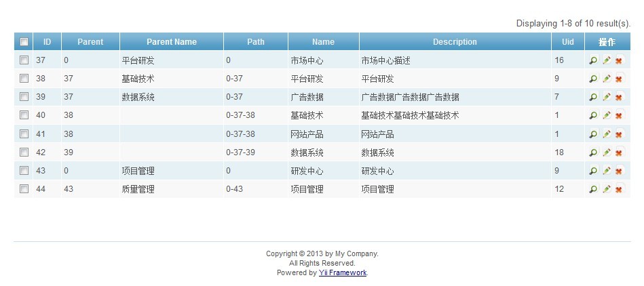The width and height of the screenshot is (644, 286).
Task: Check the checkbox for row ID 37
Action: click(x=24, y=60)
